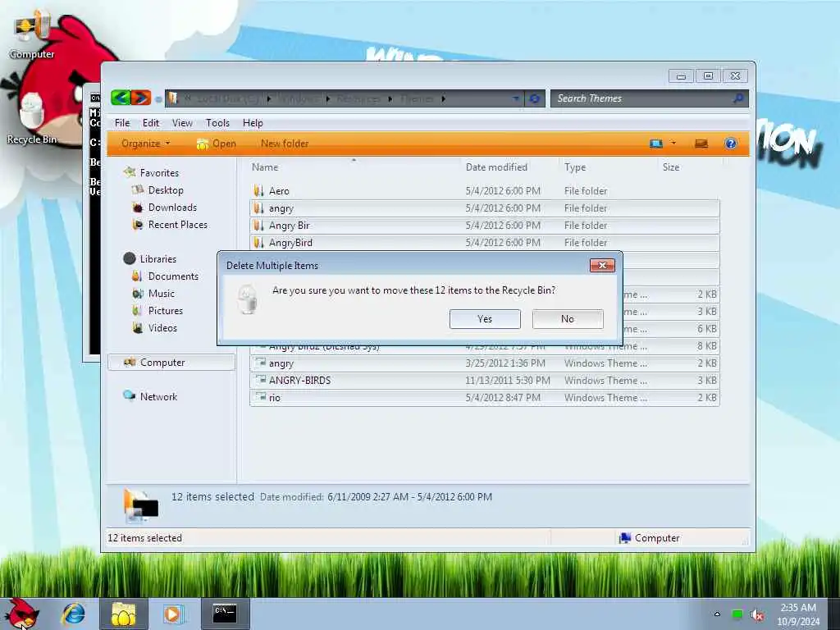Show hidden tray icons arrow
The height and width of the screenshot is (630, 840).
[x=717, y=614]
